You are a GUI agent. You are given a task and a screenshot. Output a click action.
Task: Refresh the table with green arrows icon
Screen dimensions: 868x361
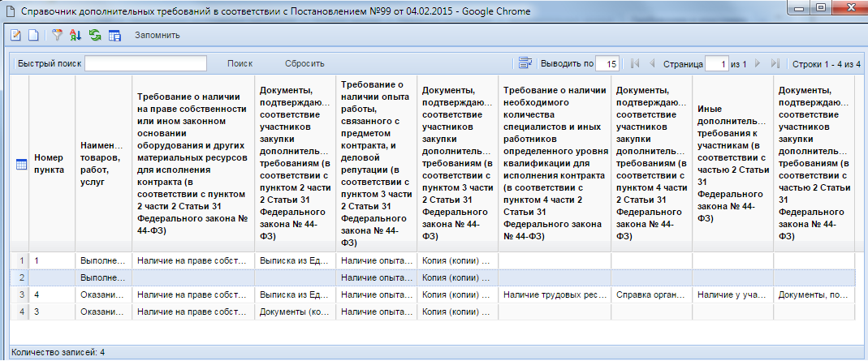tap(95, 36)
